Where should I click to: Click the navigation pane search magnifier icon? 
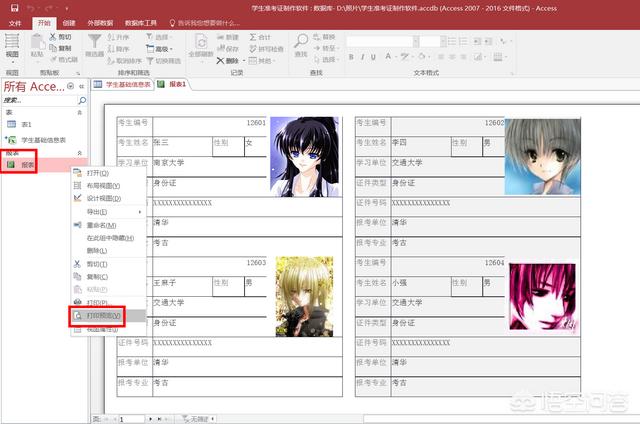[x=82, y=100]
